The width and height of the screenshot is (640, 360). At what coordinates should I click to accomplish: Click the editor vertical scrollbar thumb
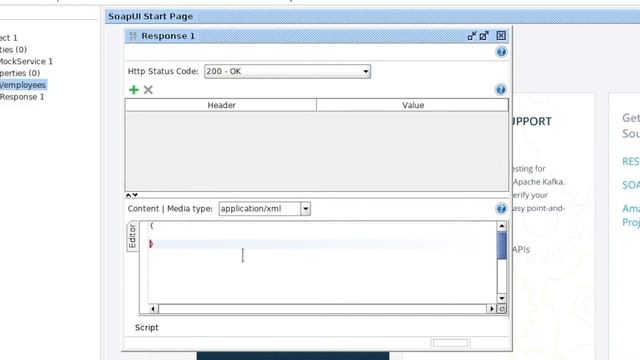tap(502, 245)
